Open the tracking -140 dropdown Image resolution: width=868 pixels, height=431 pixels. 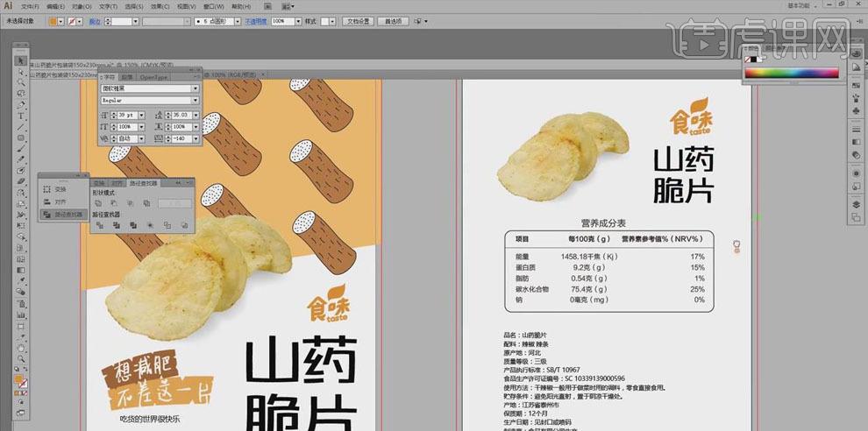[x=195, y=138]
